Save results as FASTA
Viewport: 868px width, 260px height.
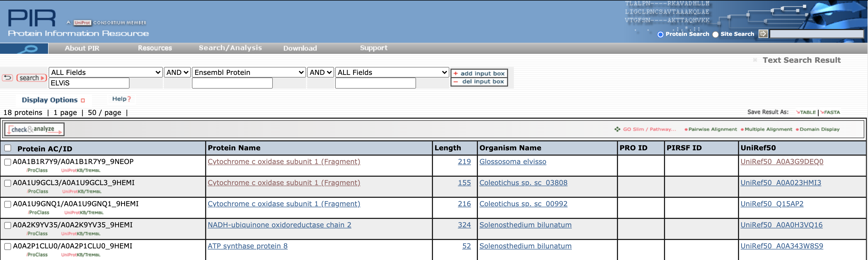831,112
